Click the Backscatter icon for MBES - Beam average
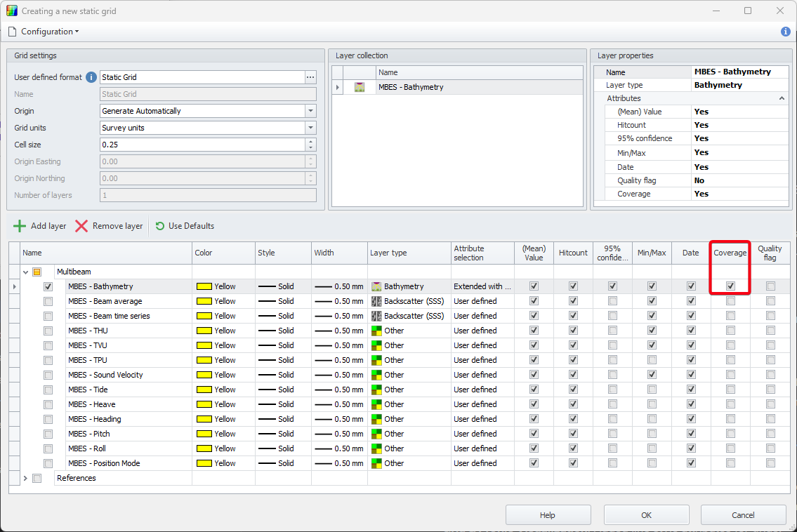 coord(376,301)
